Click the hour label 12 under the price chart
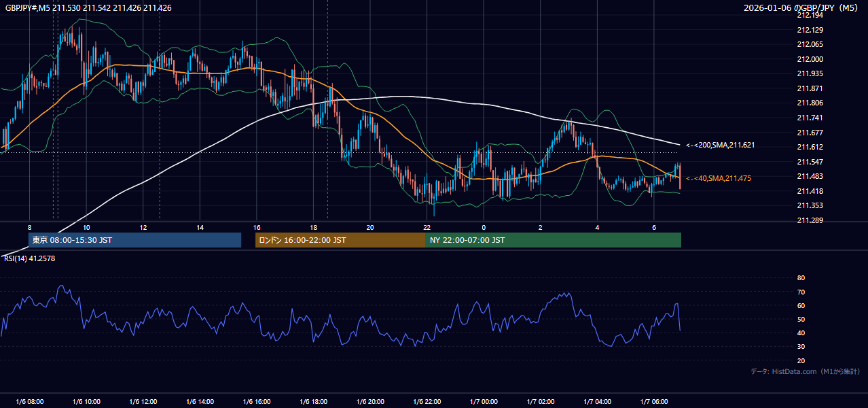 pos(143,227)
